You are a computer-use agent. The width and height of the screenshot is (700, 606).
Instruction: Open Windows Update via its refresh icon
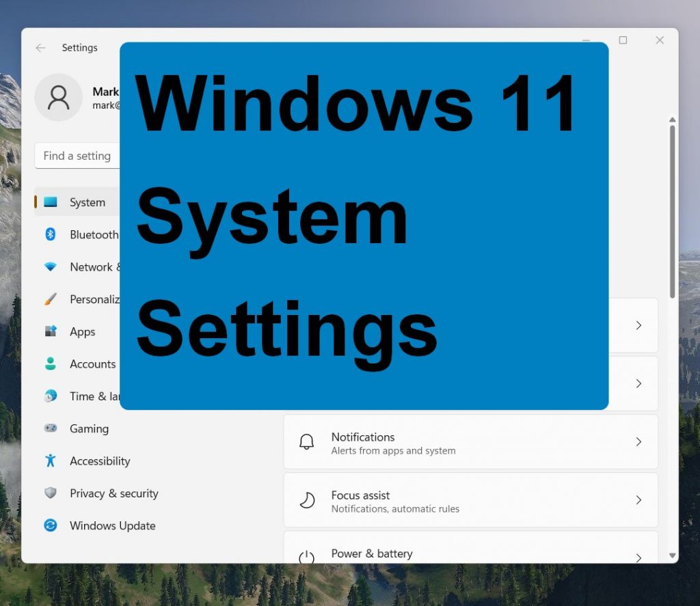pos(51,525)
